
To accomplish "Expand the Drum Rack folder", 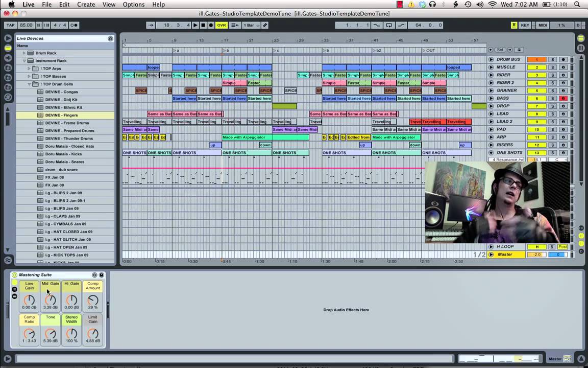I will coord(24,53).
